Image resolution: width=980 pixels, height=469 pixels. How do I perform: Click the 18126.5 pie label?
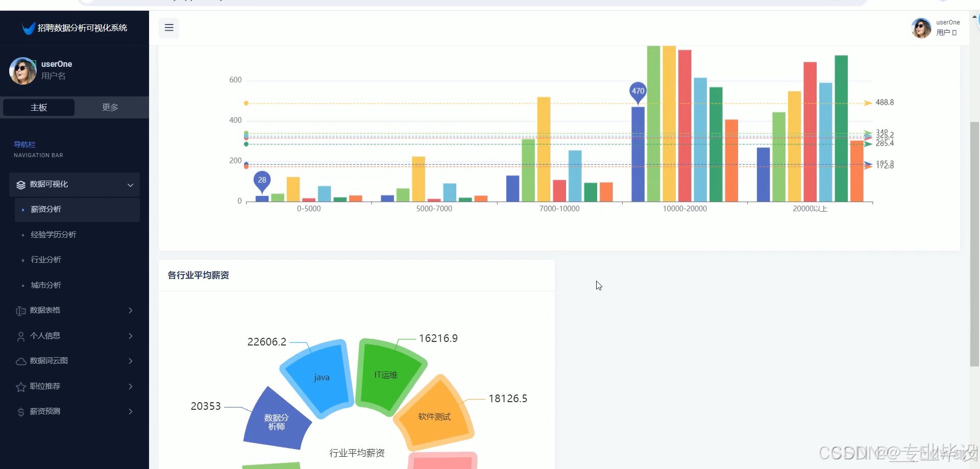(x=508, y=399)
